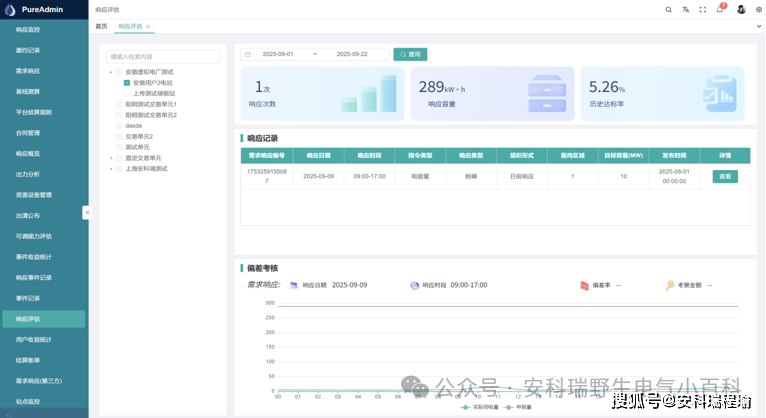This screenshot has width=766, height=418.
Task: Check the 上海安科瑞测试 checkbox
Action: pyautogui.click(x=119, y=168)
